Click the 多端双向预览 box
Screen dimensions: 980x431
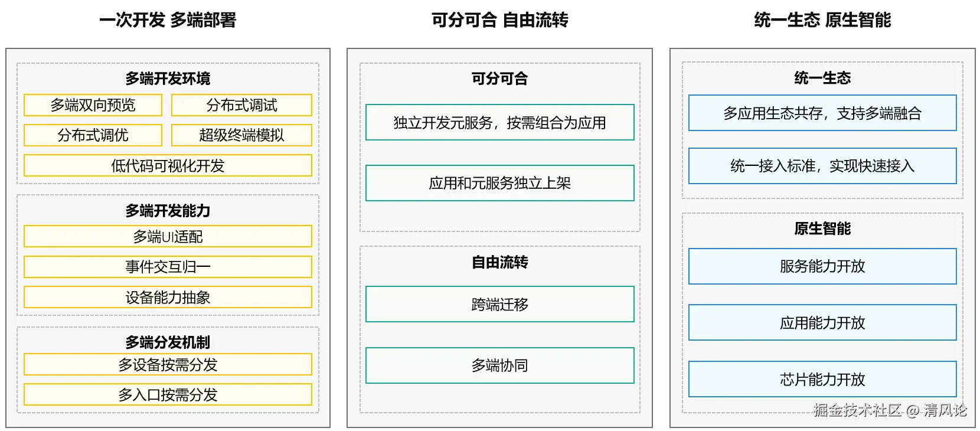pyautogui.click(x=93, y=105)
